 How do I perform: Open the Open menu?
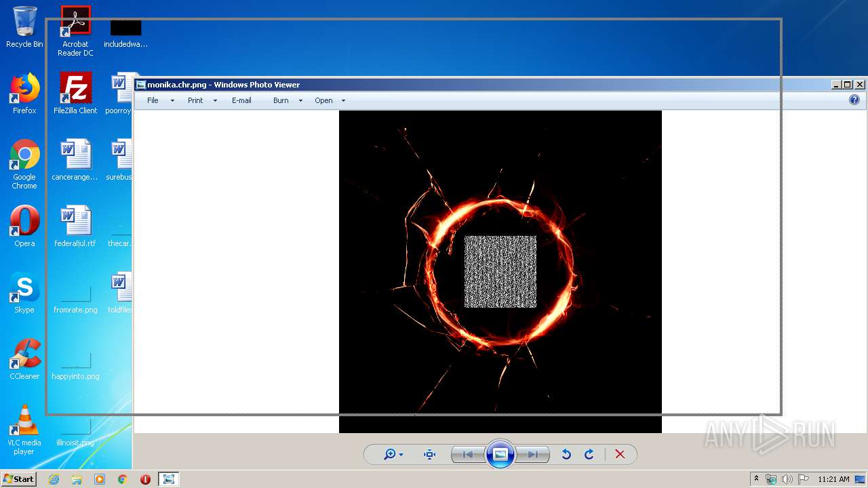(323, 100)
